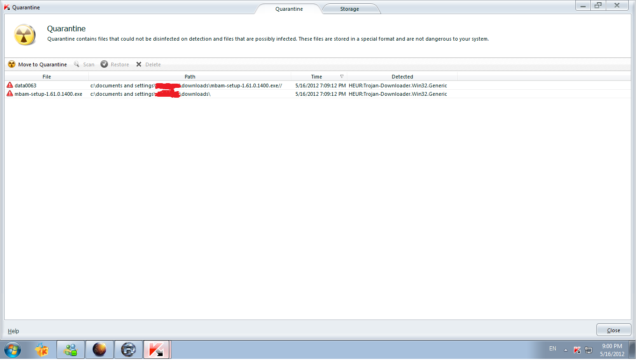Click the Delete X icon in toolbar
Image resolution: width=638 pixels, height=364 pixels.
point(139,64)
